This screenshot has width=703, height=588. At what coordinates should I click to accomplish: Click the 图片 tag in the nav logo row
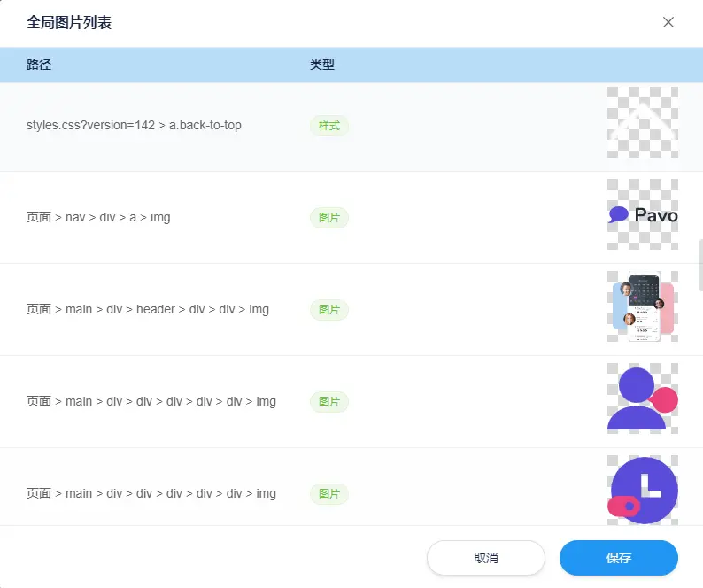tap(329, 218)
